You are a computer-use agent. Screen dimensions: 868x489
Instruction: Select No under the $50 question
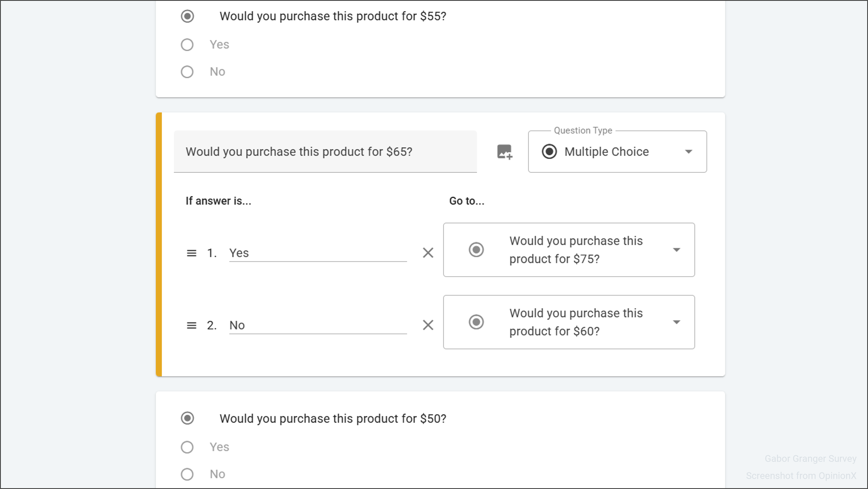pyautogui.click(x=187, y=474)
